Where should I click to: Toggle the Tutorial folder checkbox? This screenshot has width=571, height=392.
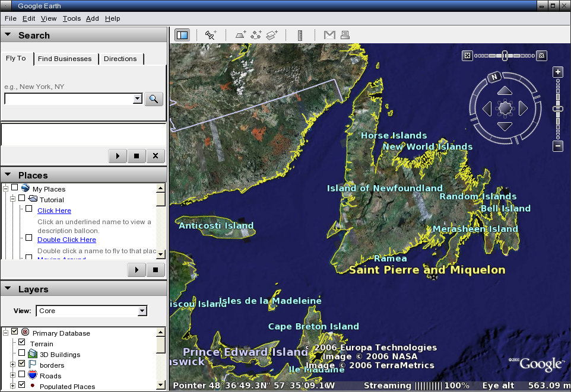(x=22, y=198)
